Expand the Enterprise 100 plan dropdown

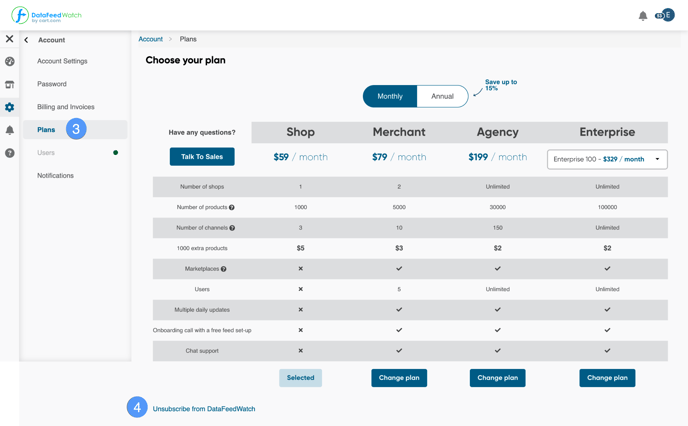coord(607,159)
